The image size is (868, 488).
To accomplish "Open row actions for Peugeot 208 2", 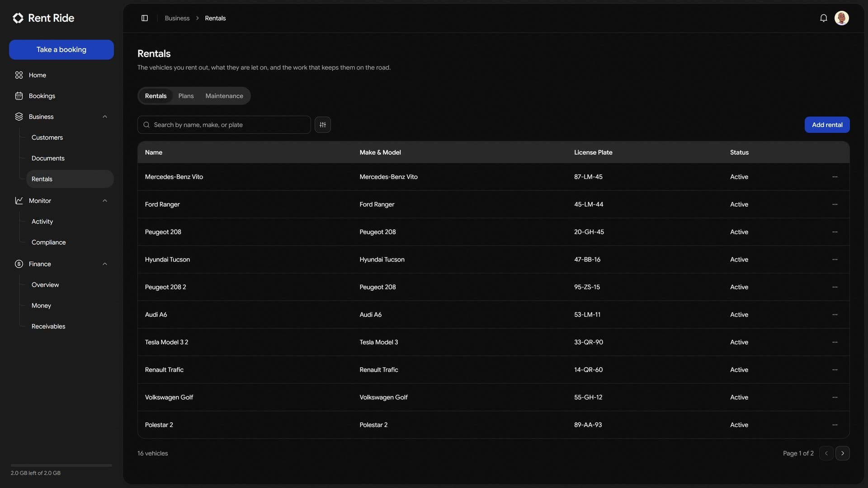I will point(835,287).
